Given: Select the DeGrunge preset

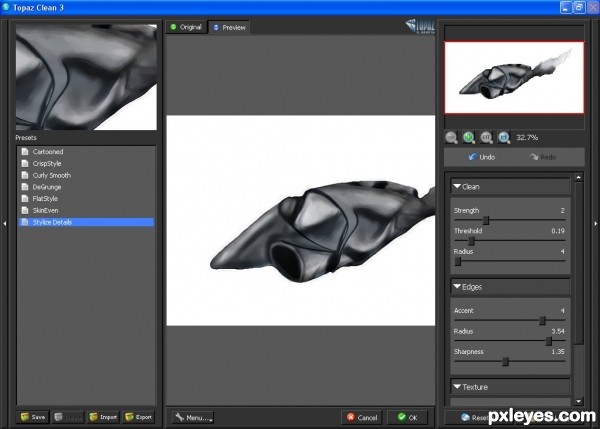Looking at the screenshot, I should 86,187.
